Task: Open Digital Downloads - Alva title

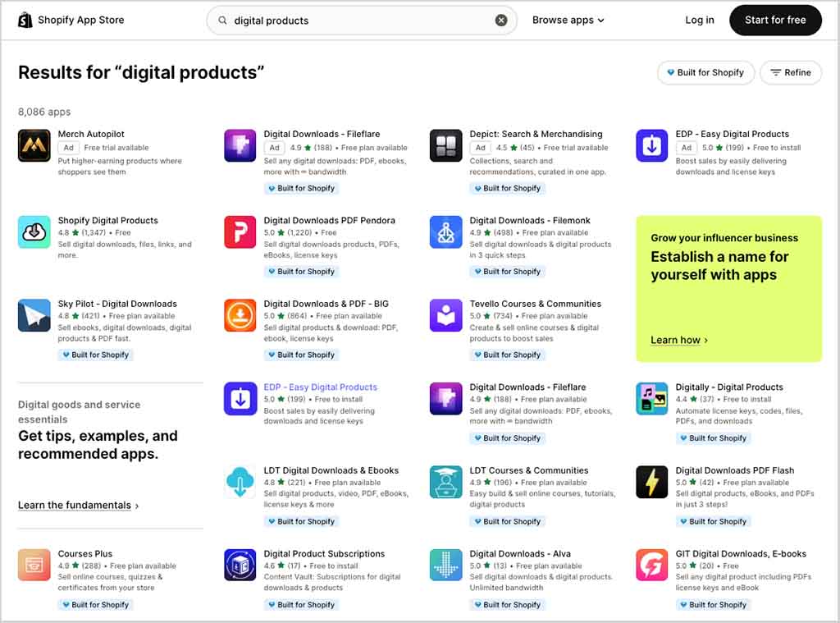Action: tap(519, 554)
